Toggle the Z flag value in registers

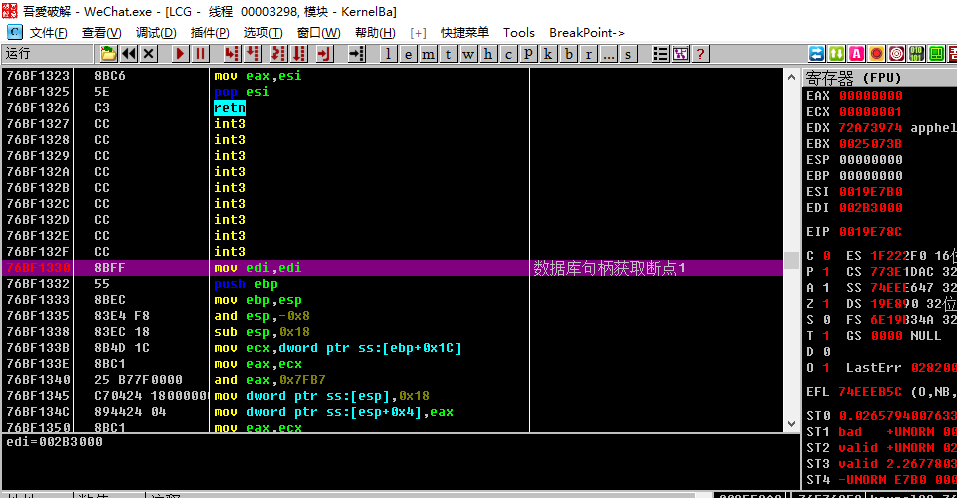click(x=826, y=303)
